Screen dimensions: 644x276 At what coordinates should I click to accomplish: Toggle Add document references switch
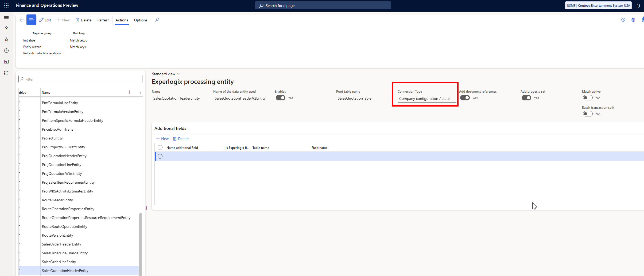pos(465,98)
